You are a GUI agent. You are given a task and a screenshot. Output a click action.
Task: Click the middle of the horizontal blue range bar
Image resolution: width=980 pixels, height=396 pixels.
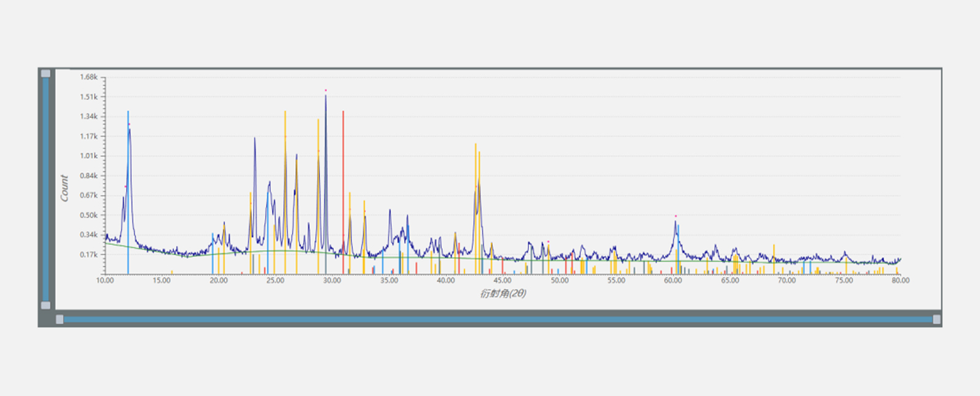(498, 319)
